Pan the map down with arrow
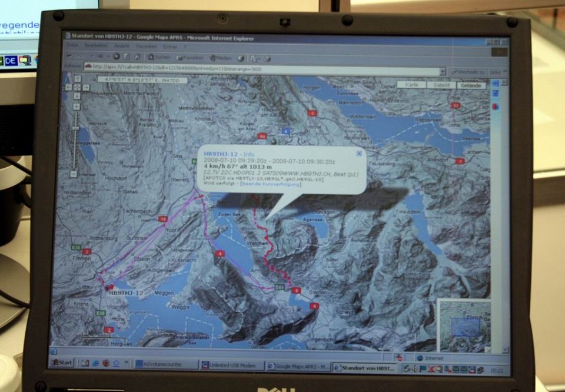The width and height of the screenshot is (565, 392). tap(77, 96)
